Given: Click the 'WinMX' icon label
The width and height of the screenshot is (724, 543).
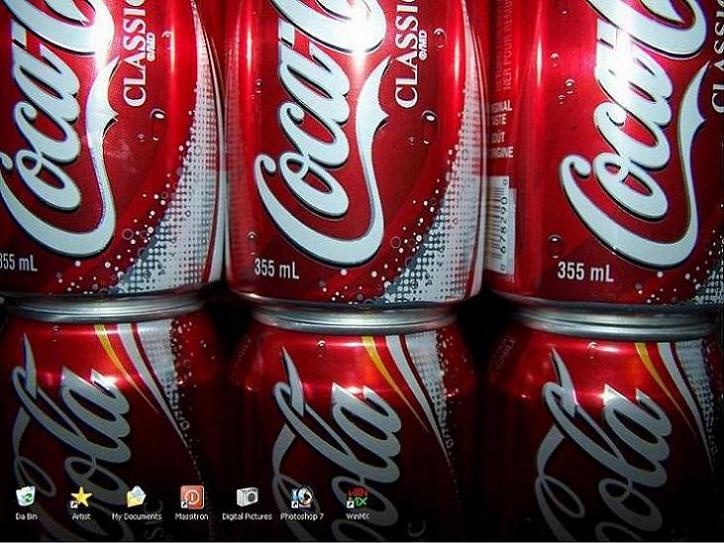Looking at the screenshot, I should 357,517.
